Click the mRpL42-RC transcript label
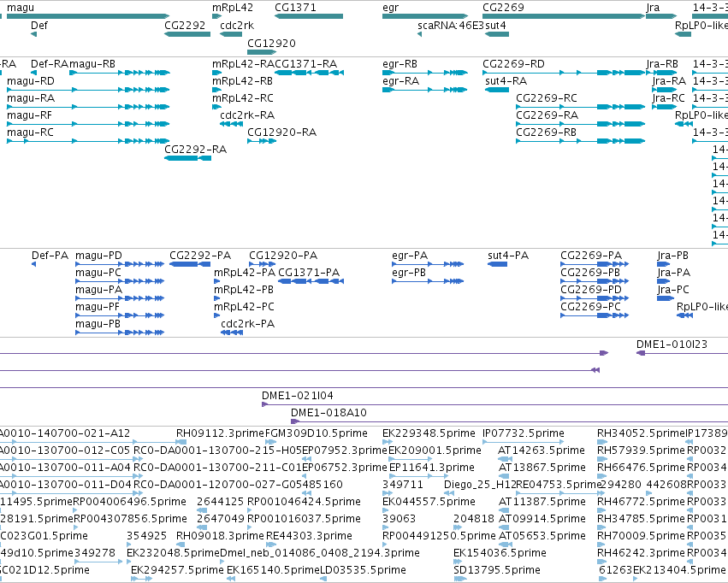The height and width of the screenshot is (583, 728). click(243, 98)
